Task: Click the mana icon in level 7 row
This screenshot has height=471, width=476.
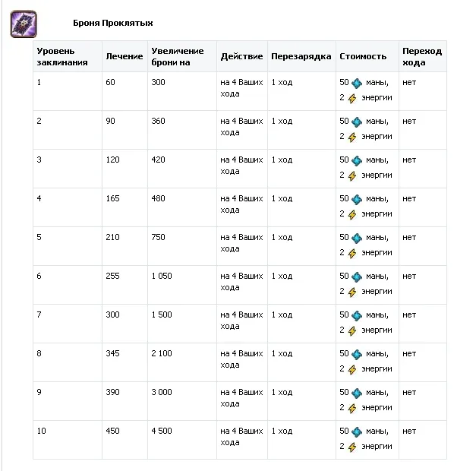Action: point(357,315)
